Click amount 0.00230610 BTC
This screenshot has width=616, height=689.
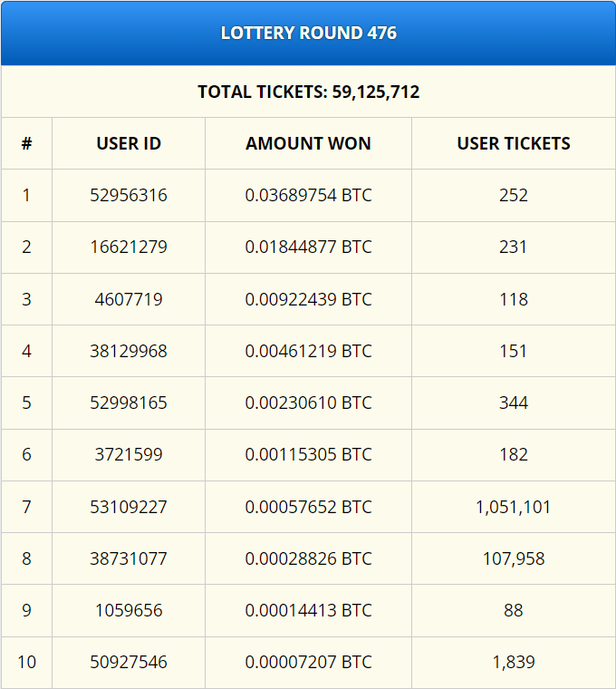click(308, 403)
